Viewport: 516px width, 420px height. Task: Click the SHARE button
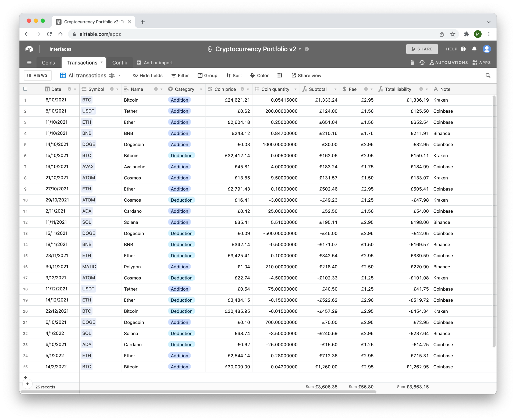(x=422, y=49)
